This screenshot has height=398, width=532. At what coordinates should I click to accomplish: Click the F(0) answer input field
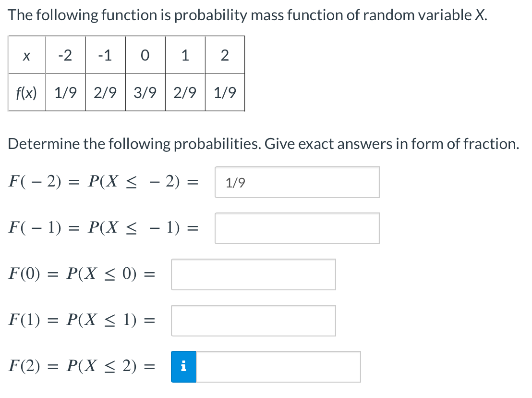click(253, 274)
